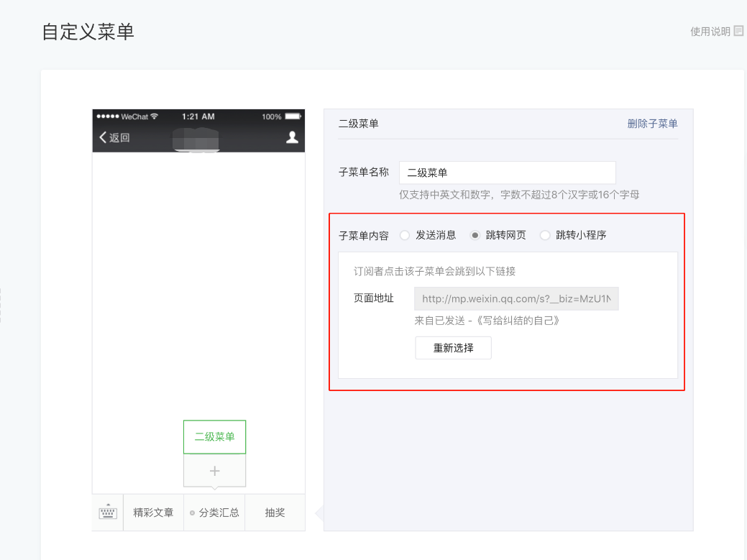Click the 页面地址 URL field
Image resolution: width=747 pixels, height=560 pixels.
click(x=516, y=299)
